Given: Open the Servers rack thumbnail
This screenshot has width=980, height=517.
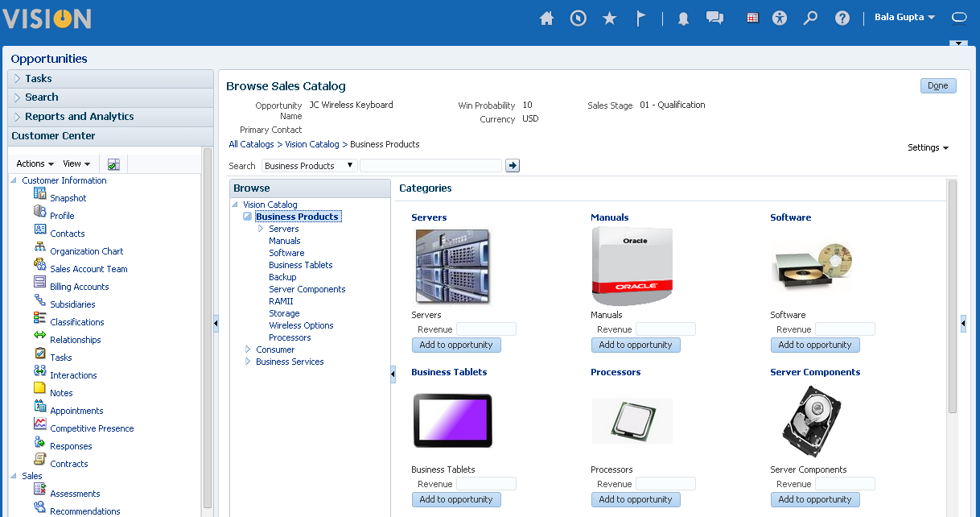Looking at the screenshot, I should point(452,266).
